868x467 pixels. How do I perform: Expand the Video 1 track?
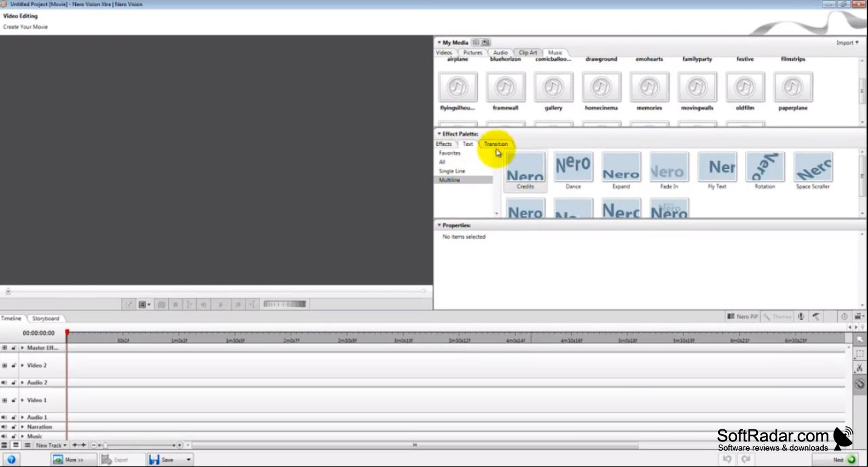coord(22,400)
